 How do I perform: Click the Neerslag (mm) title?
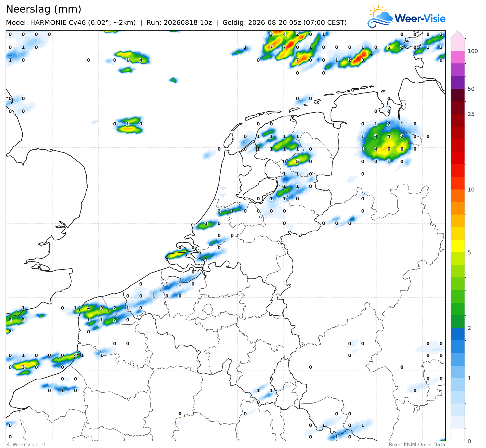[x=43, y=9]
